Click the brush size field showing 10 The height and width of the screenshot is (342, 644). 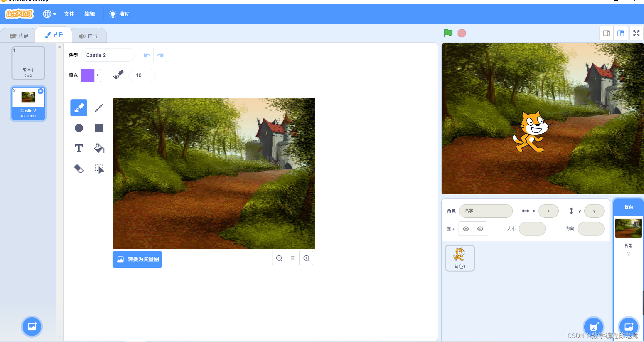(x=142, y=75)
